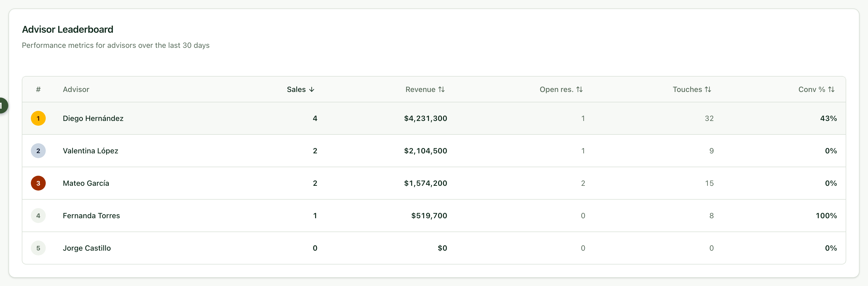This screenshot has width=868, height=286.
Task: Click Mateo García's open reservations 2
Action: pyautogui.click(x=583, y=183)
